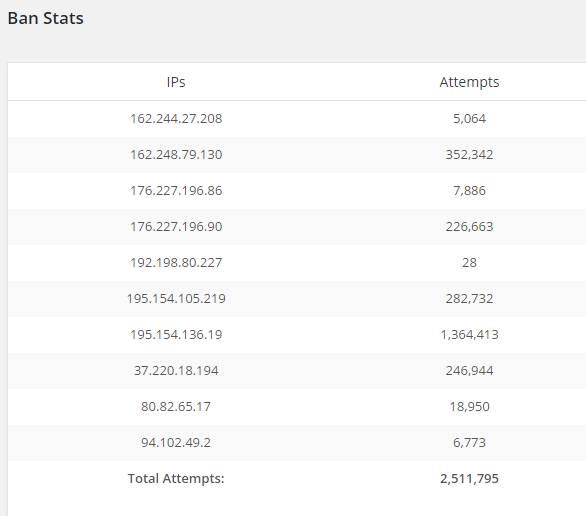Click the 282,732 attempts value
Image resolution: width=586 pixels, height=516 pixels.
469,299
